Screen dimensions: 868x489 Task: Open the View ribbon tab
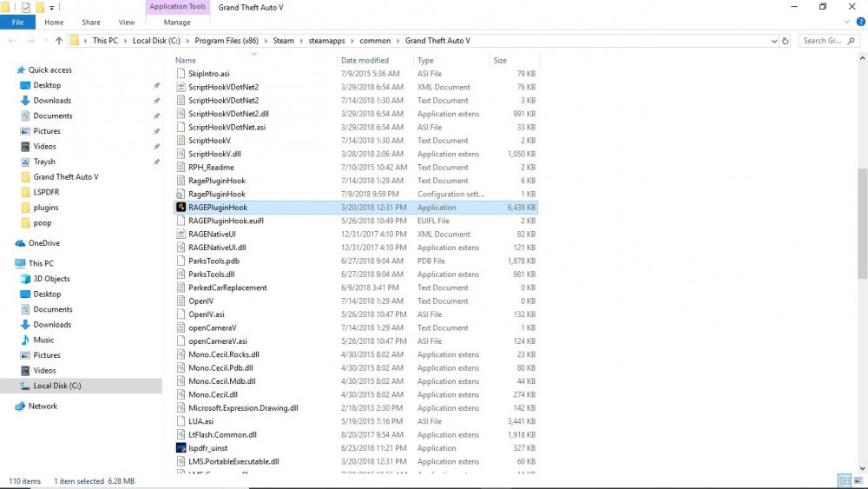pyautogui.click(x=126, y=23)
